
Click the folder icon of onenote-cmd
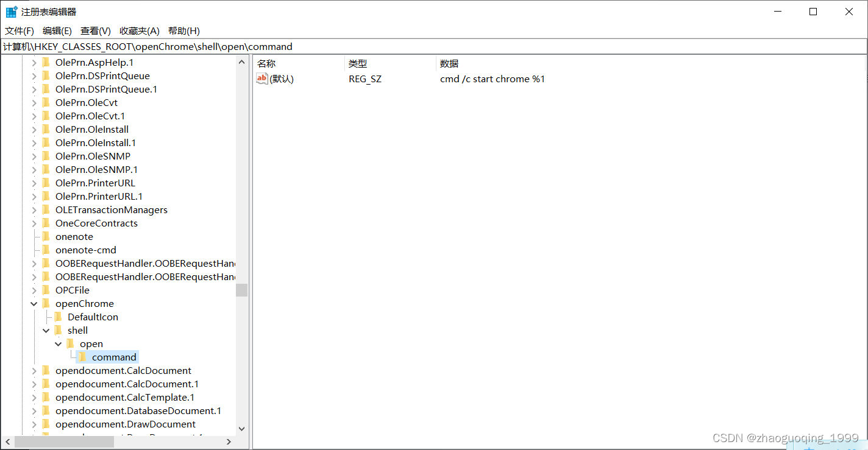[46, 250]
